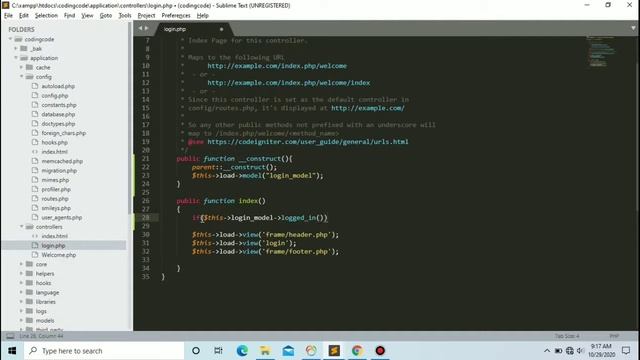
Task: Expand the _bak folder
Action: tap(16, 49)
